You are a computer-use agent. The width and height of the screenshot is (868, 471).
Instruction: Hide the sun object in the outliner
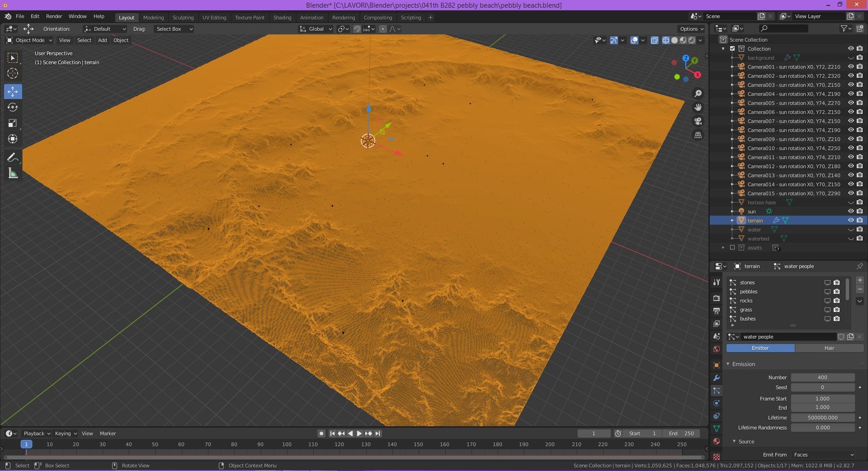(851, 211)
